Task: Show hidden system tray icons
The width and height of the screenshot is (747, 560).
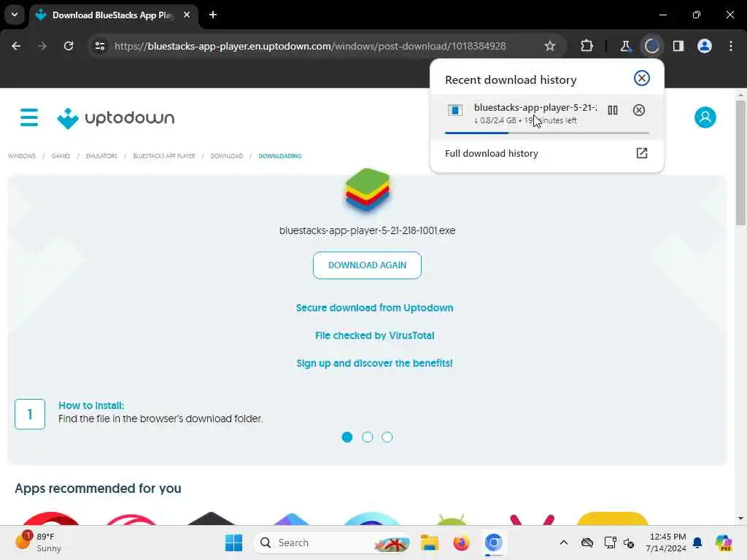Action: (564, 542)
